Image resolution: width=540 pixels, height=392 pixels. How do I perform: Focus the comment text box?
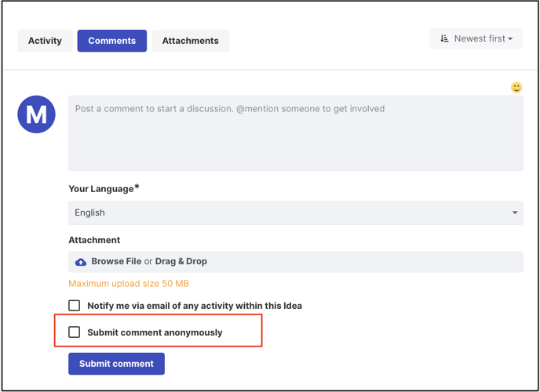point(296,133)
